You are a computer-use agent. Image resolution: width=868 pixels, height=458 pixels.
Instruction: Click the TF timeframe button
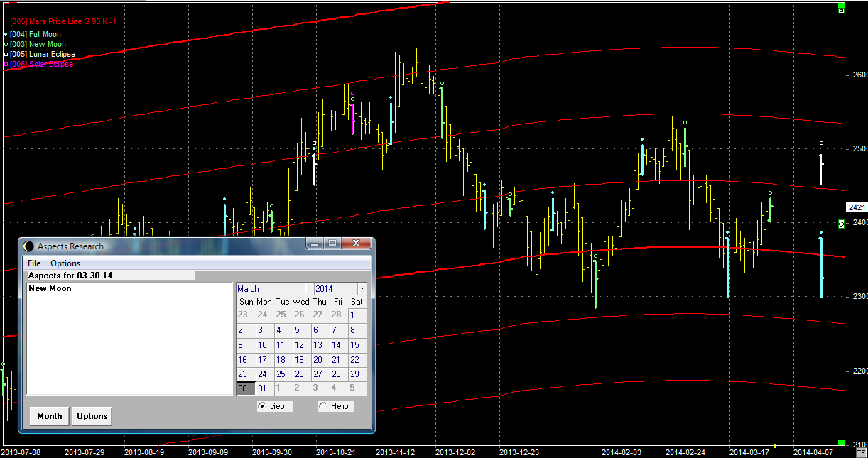tap(862, 452)
